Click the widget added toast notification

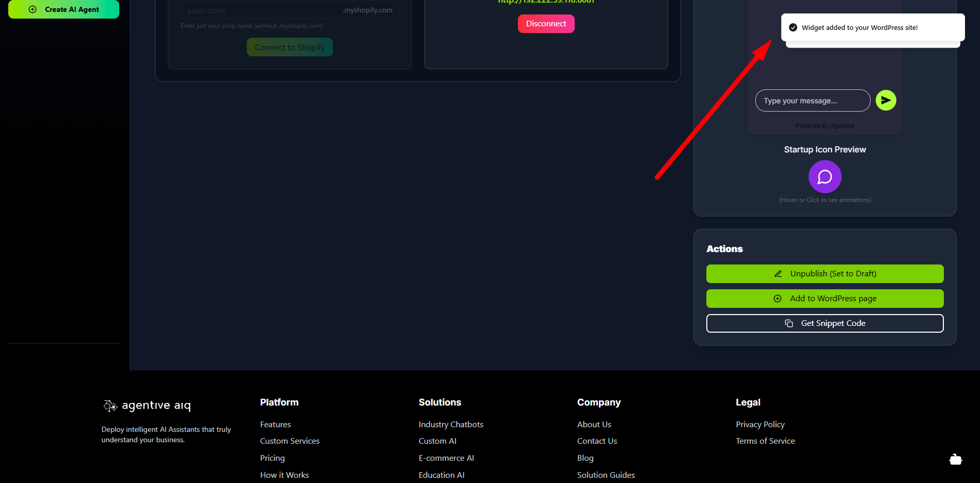point(872,27)
